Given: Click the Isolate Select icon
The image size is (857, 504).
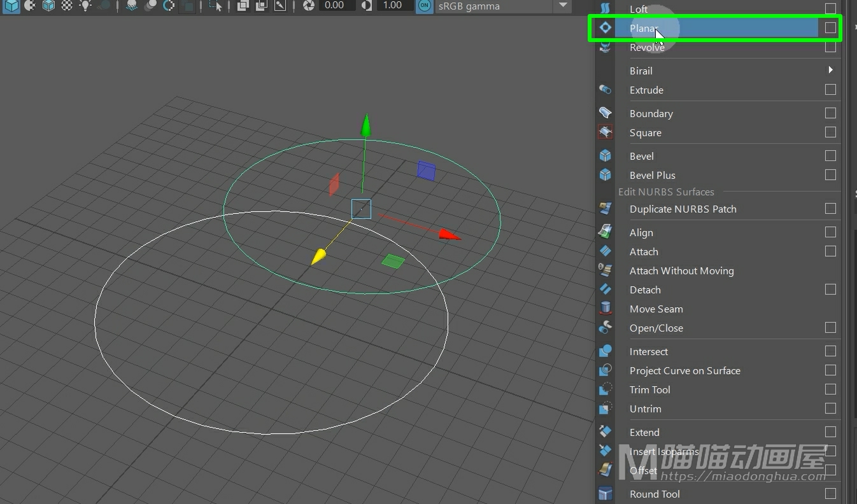Looking at the screenshot, I should click(x=216, y=6).
